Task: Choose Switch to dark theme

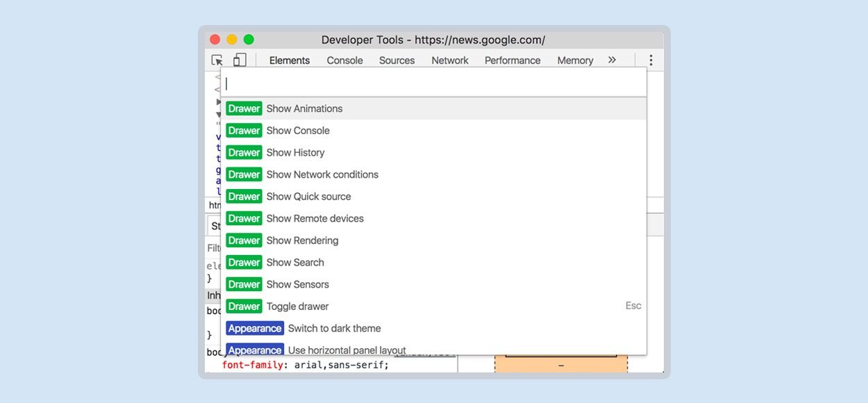Action: click(434, 329)
